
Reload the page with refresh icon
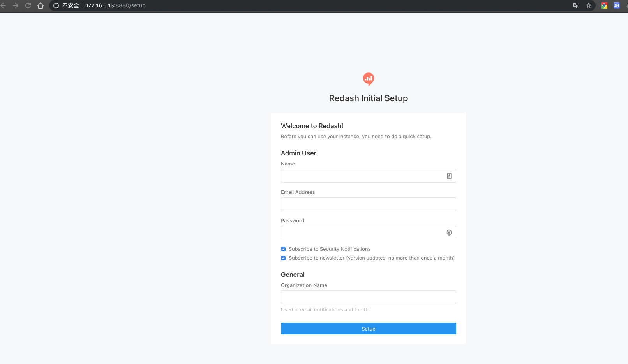coord(28,5)
